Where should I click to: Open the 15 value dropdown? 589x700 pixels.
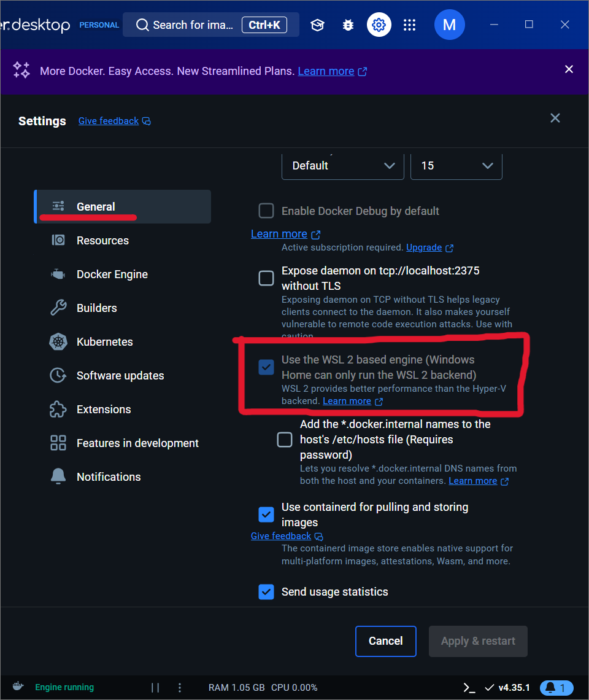pyautogui.click(x=456, y=166)
